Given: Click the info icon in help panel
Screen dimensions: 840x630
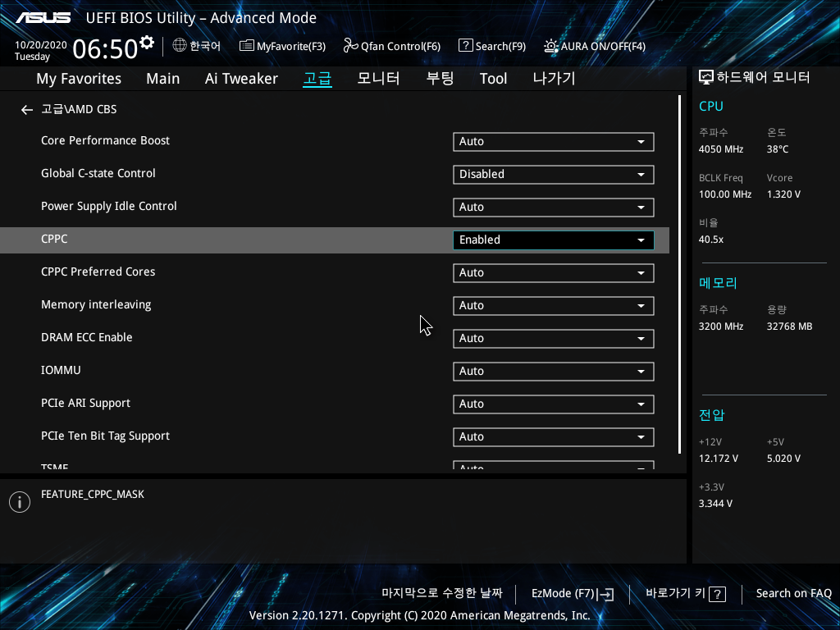Looking at the screenshot, I should [x=20, y=502].
